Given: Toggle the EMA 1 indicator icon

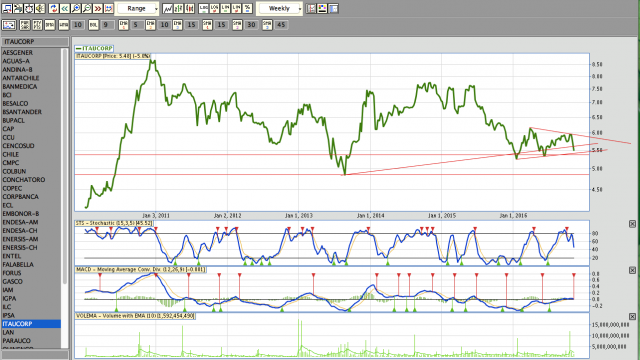Looking at the screenshot, I should (x=124, y=25).
